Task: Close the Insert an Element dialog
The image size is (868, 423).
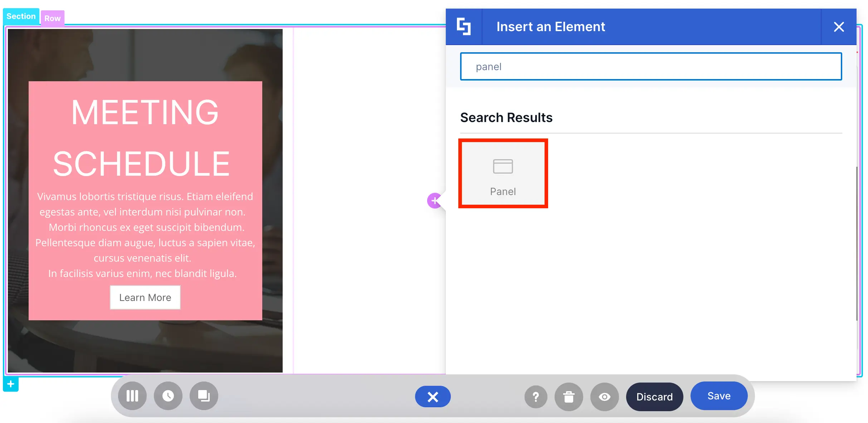Action: [x=839, y=27]
